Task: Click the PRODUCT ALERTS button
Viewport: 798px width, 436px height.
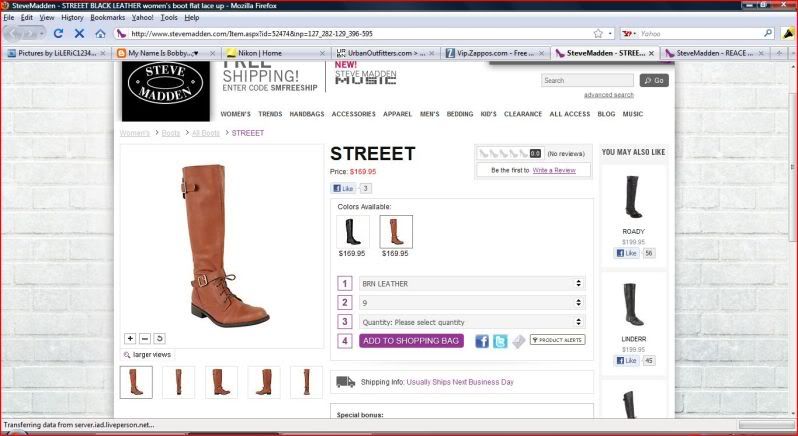Action: 557,340
